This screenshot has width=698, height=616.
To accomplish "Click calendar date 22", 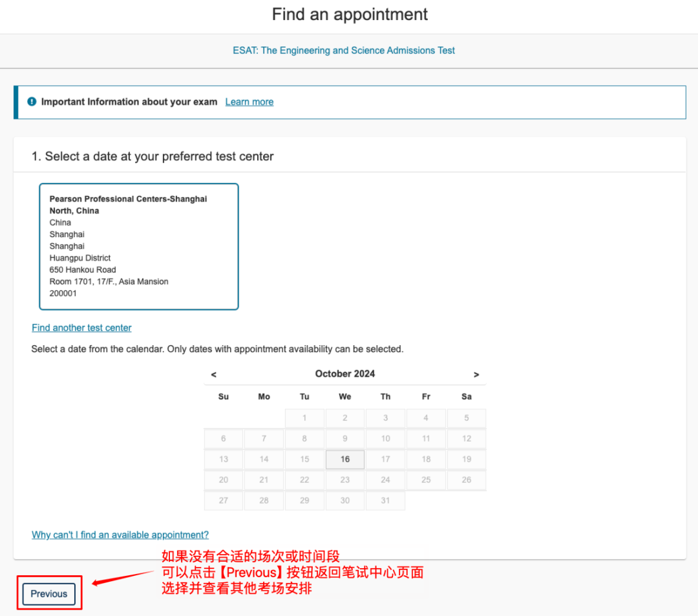I will click(x=304, y=480).
